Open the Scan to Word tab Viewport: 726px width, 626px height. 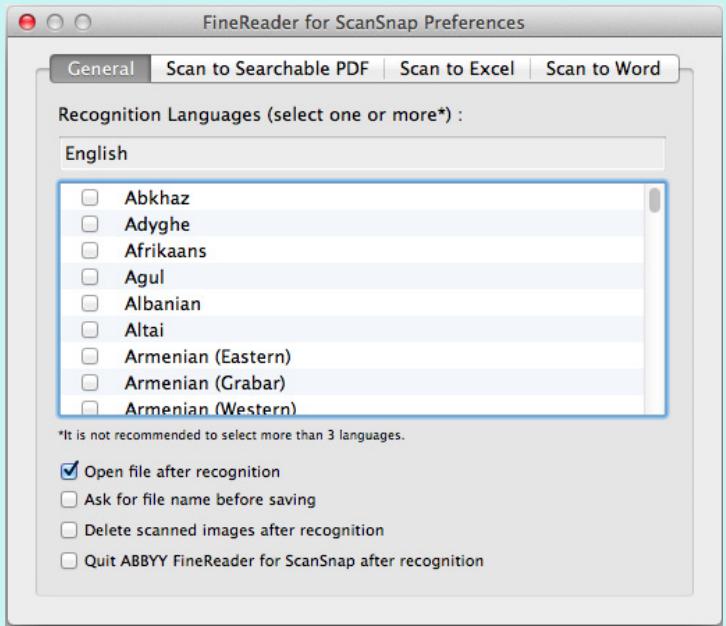[x=604, y=69]
